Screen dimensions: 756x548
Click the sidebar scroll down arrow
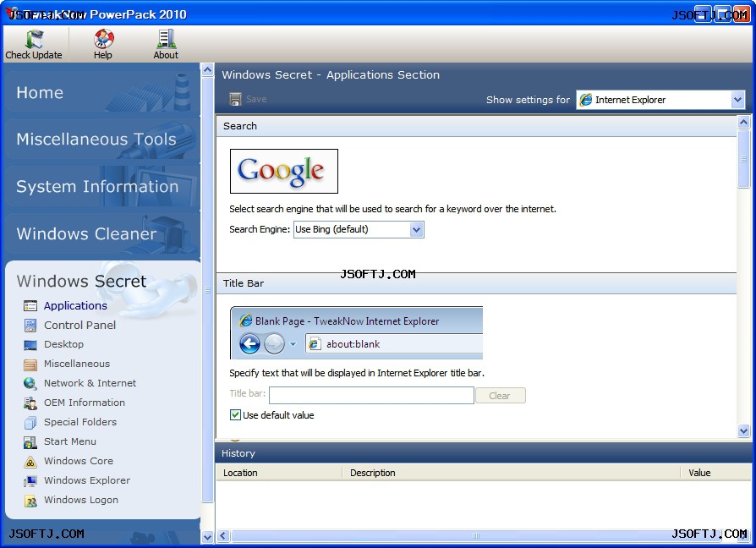point(207,537)
